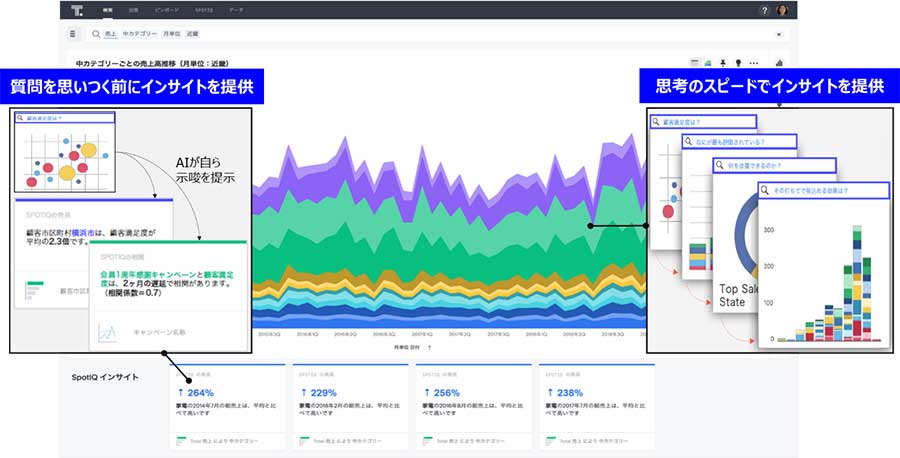Toggle to chart view

708,63
